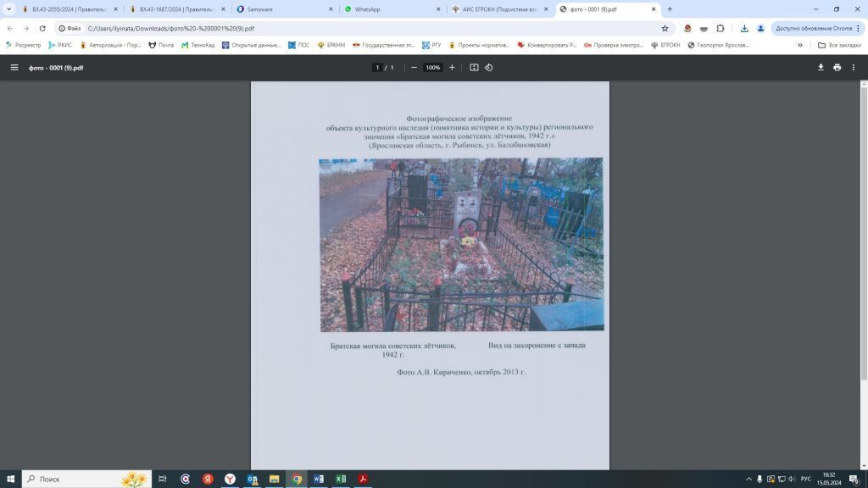Click the PDF page number field
868x488 pixels.
click(x=376, y=68)
